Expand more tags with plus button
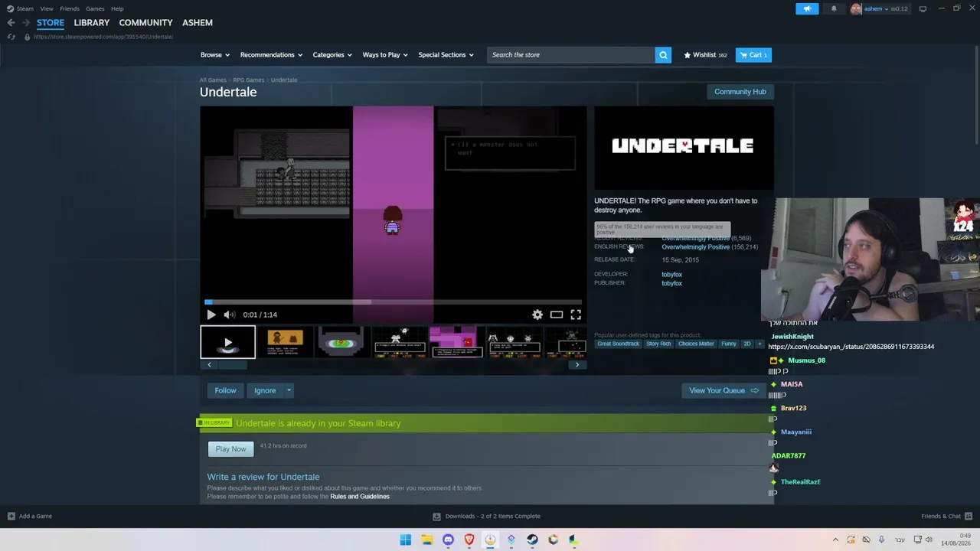980x551 pixels. 759,344
